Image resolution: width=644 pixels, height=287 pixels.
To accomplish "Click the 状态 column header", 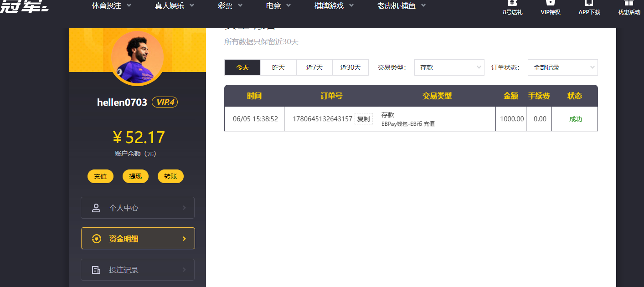I will point(575,96).
